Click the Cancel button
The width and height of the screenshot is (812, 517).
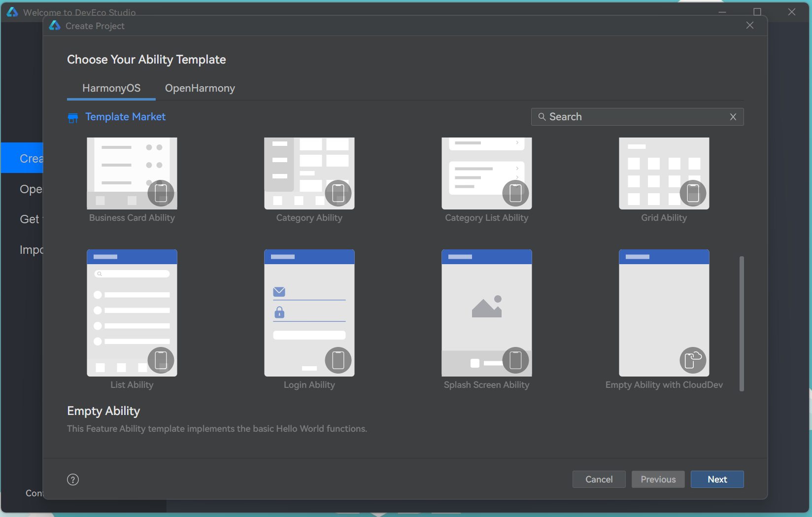599,480
